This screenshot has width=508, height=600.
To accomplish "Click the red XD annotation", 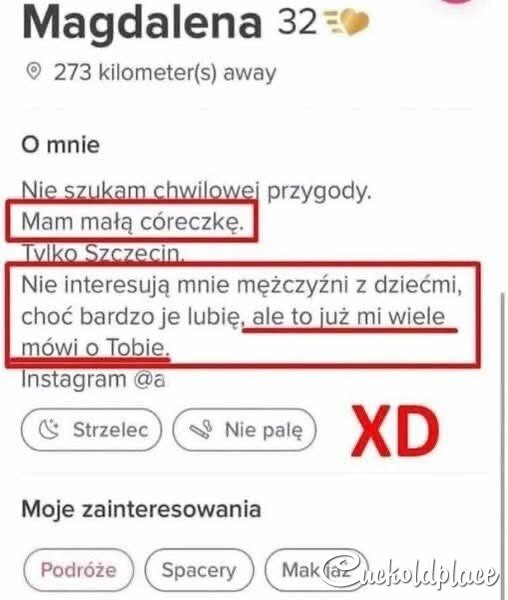I will tap(395, 431).
